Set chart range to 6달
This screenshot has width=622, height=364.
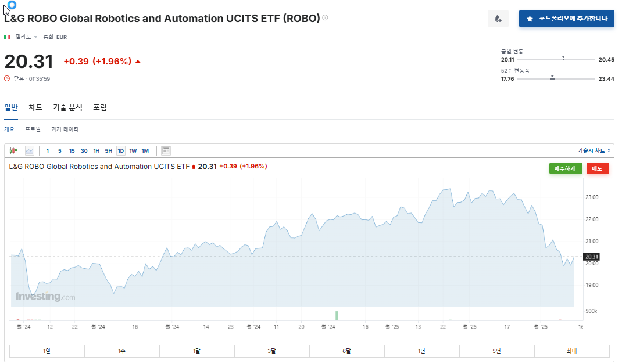[x=346, y=351]
